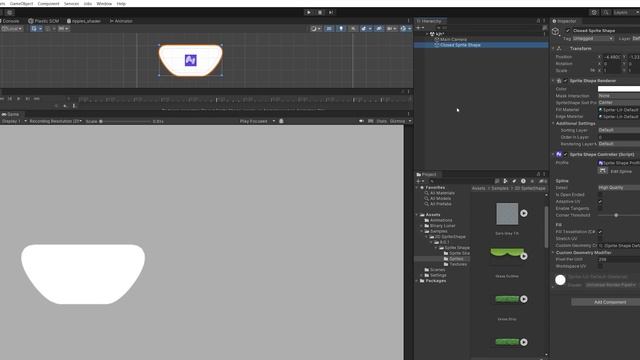Viewport: 640px width, 360px height.
Task: Click the Play button in the top toolbar
Action: 309,12
